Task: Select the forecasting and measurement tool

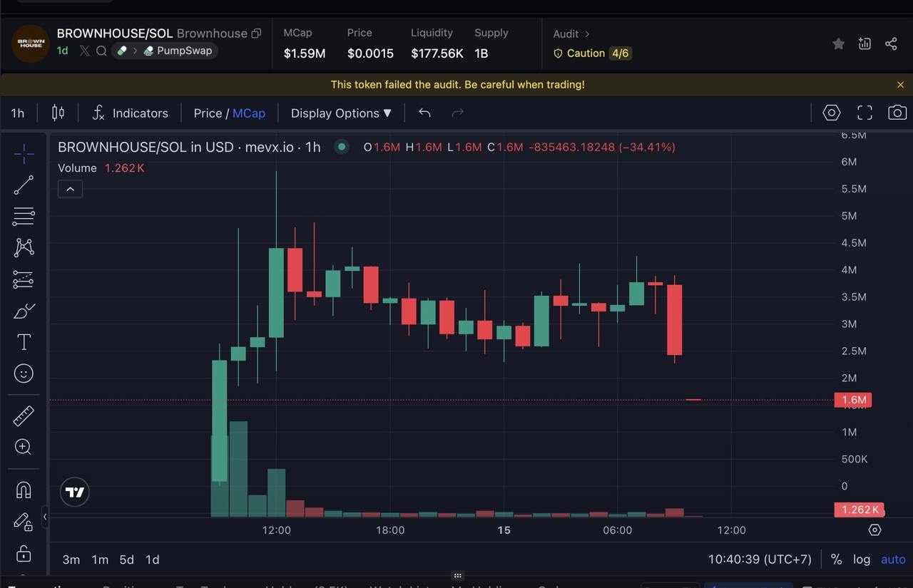Action: [24, 279]
